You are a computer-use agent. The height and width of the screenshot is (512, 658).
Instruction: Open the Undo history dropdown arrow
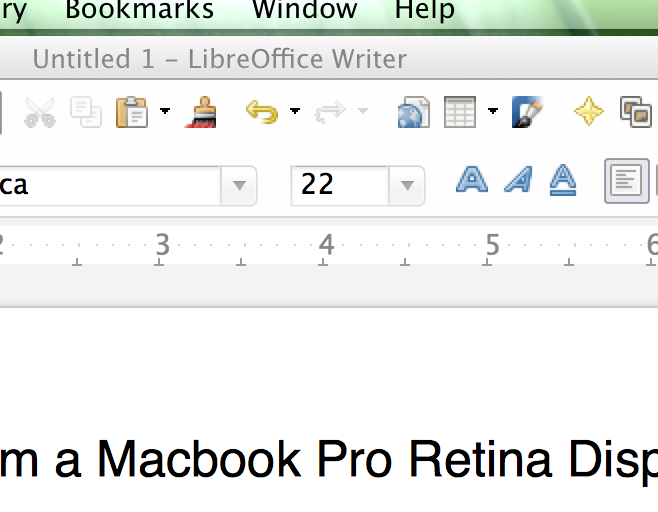(295, 111)
